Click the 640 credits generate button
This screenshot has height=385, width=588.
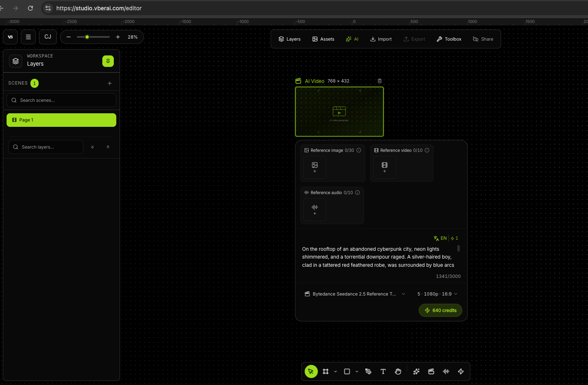(x=440, y=310)
